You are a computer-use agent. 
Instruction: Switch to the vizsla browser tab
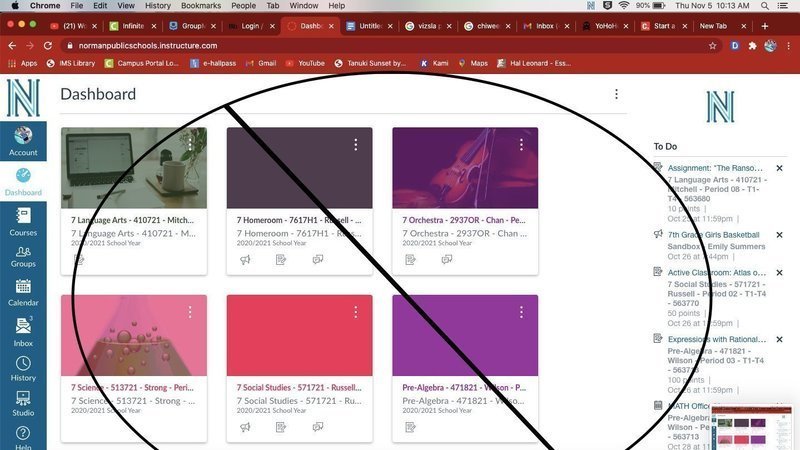pyautogui.click(x=428, y=26)
